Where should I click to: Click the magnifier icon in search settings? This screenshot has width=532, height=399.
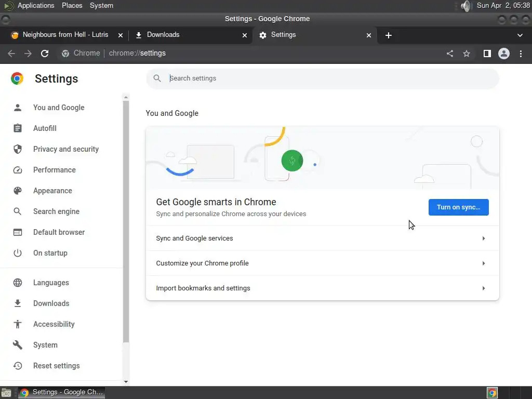(157, 78)
